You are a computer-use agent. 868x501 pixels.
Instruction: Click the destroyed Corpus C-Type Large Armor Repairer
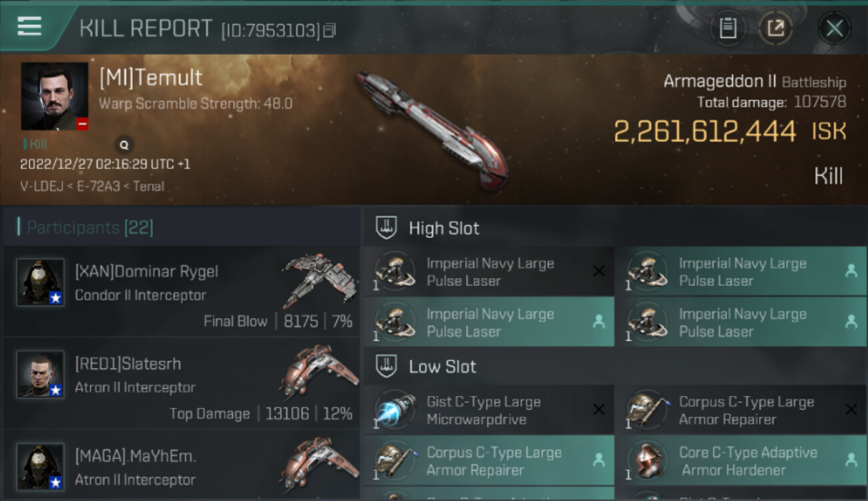click(740, 410)
